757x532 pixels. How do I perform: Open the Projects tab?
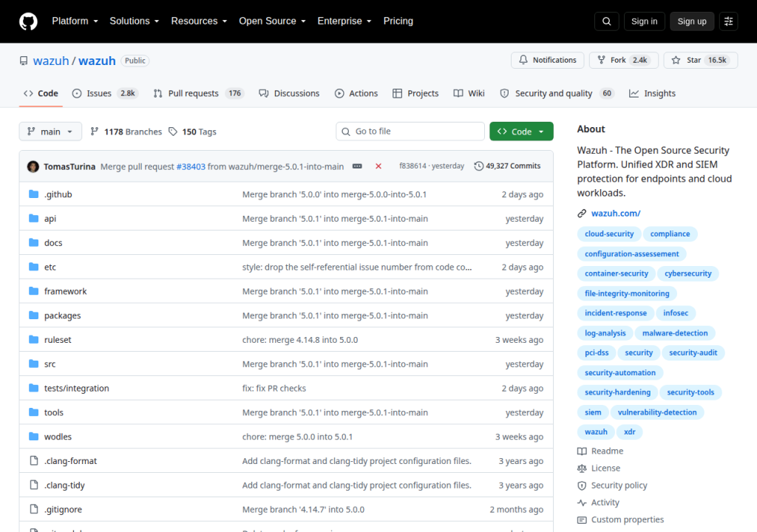coord(415,94)
